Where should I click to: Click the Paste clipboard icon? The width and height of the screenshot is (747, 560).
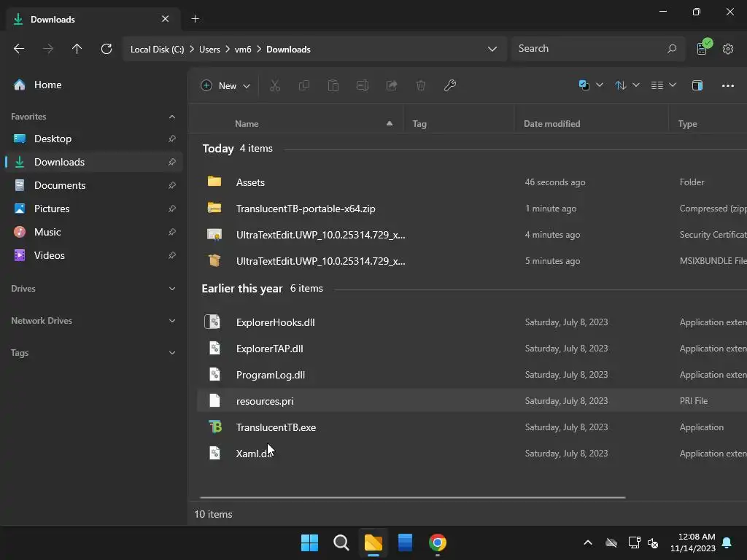point(333,85)
